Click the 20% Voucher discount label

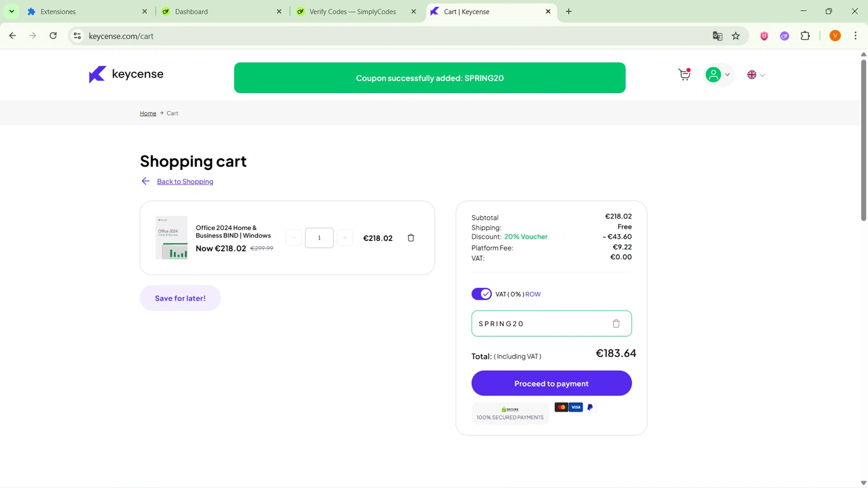525,236
